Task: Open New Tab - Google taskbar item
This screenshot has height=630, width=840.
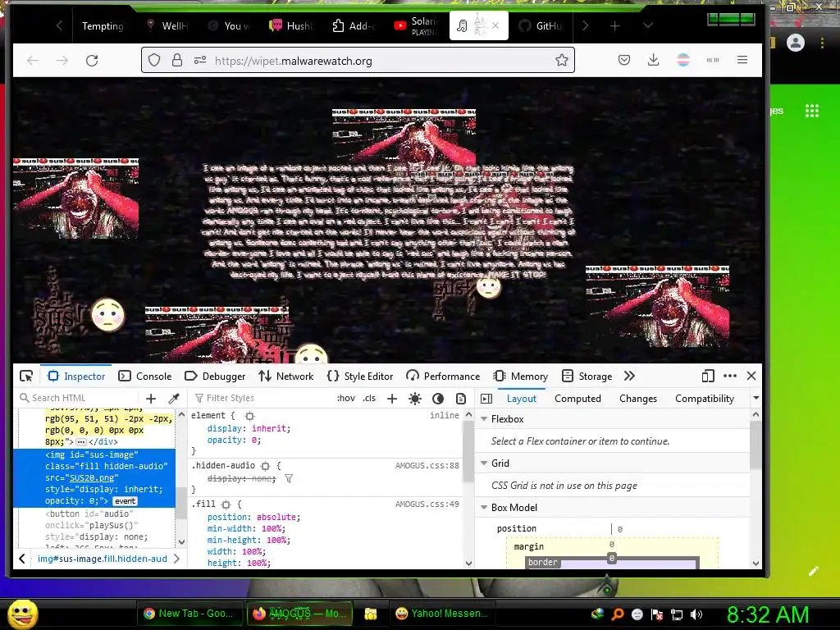Action: (x=189, y=614)
